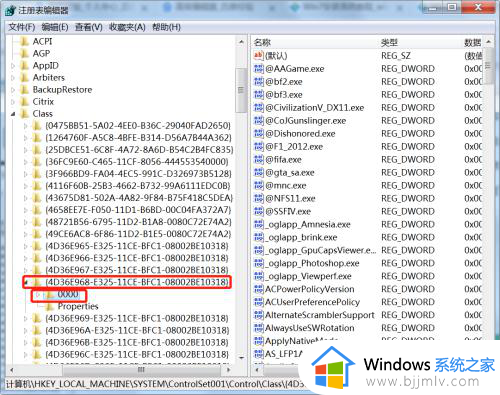Select the _oglapp_Photoshop.exe value
The height and width of the screenshot is (395, 500).
[x=312, y=263]
